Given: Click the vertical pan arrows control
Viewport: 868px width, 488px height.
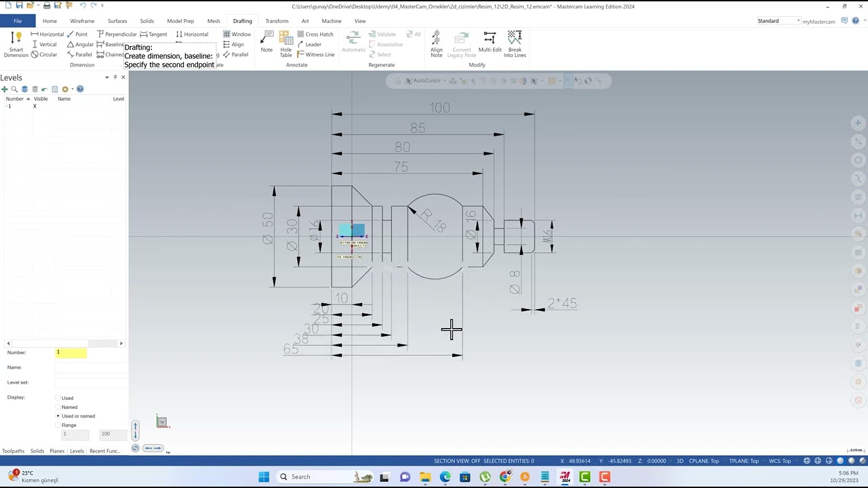Looking at the screenshot, I should [135, 430].
